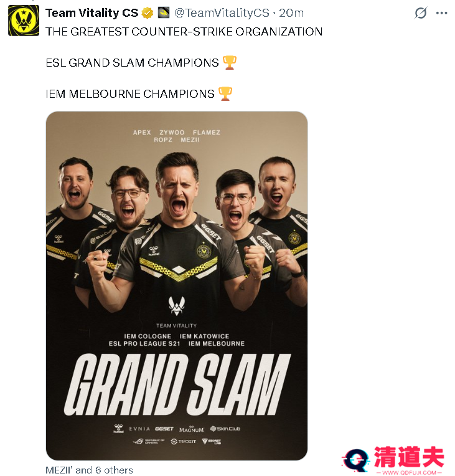Click the TRADEIT sponsor logo in poster
The width and height of the screenshot is (455, 476).
click(183, 441)
